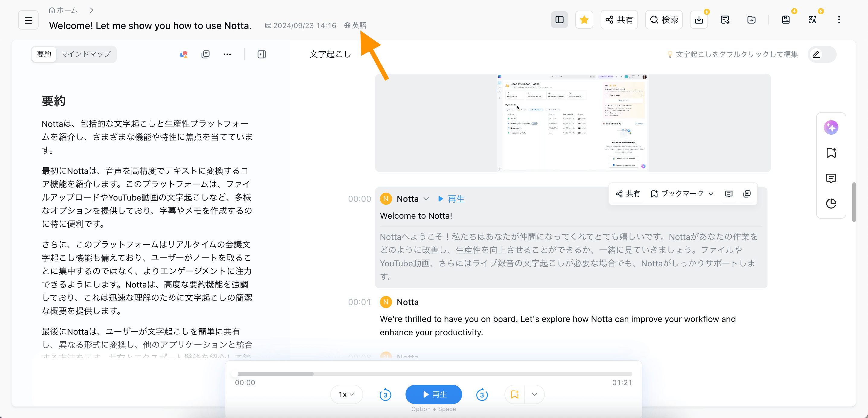Open the vertical three-dot more menu

(x=839, y=20)
